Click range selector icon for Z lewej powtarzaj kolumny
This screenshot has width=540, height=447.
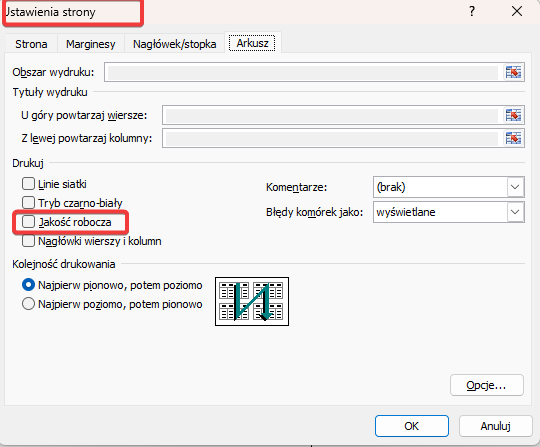[513, 138]
